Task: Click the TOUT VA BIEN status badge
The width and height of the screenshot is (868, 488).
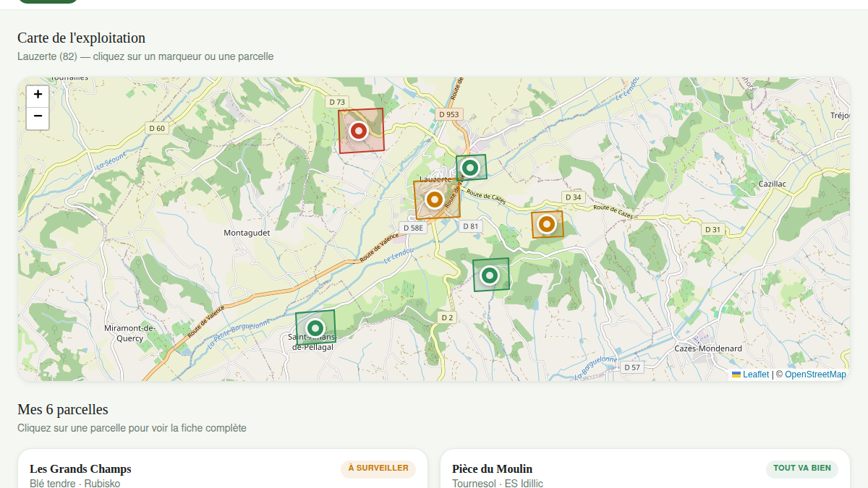Action: click(802, 468)
